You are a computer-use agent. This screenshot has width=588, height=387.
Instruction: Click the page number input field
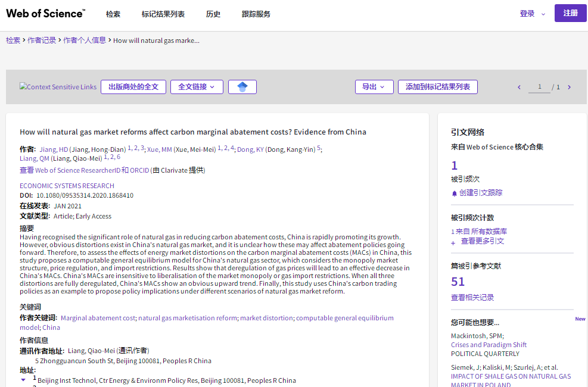click(x=539, y=86)
